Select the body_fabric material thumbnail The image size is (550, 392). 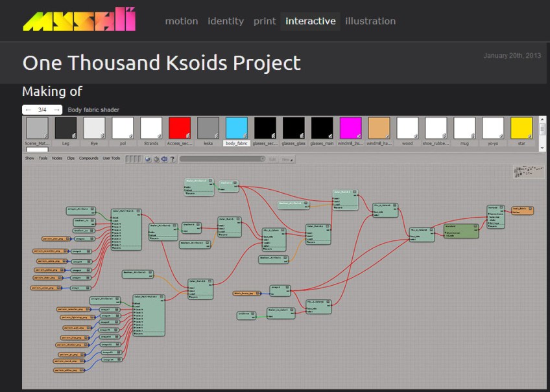coord(237,128)
